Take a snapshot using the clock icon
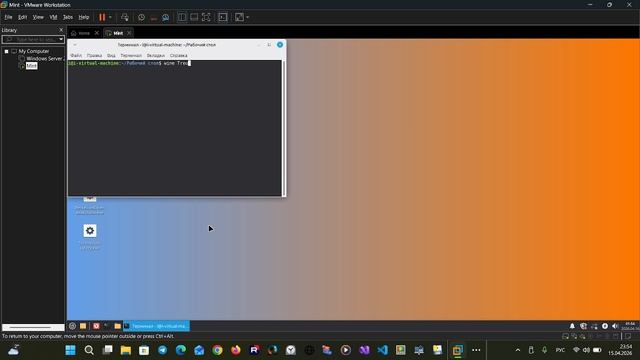Viewport: 640px width, 360px height. [x=141, y=17]
